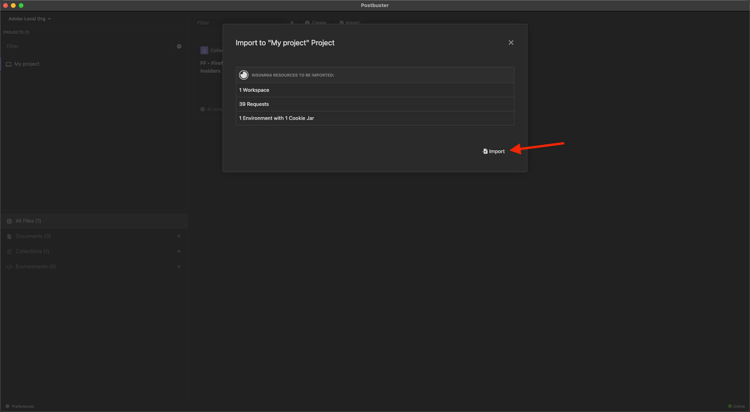Select the 39 Requests row

point(375,104)
